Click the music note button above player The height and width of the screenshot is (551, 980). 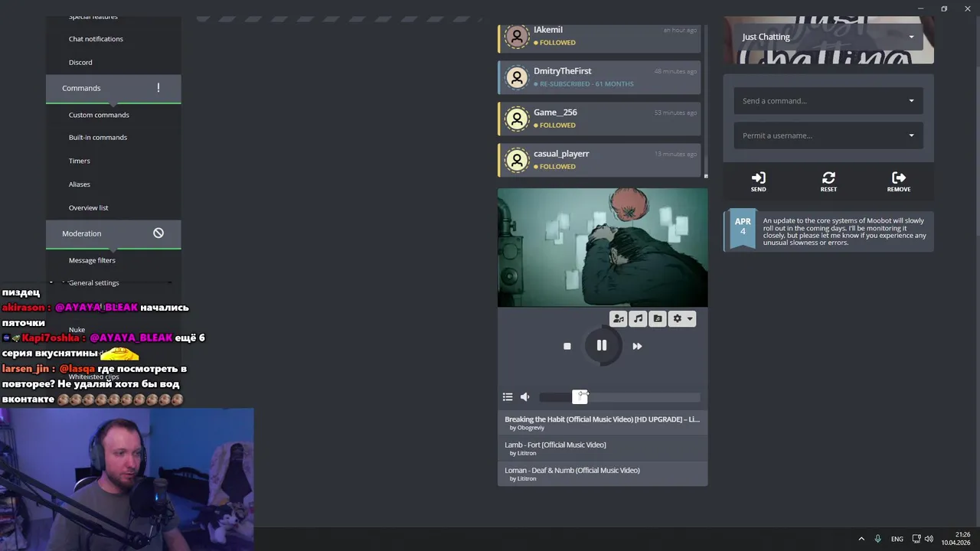[x=638, y=318]
